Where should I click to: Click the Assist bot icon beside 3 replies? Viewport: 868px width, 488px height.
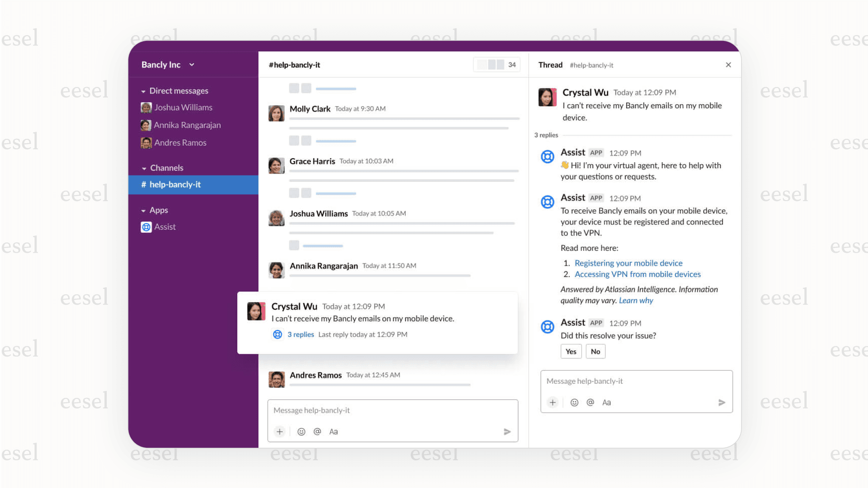[277, 335]
